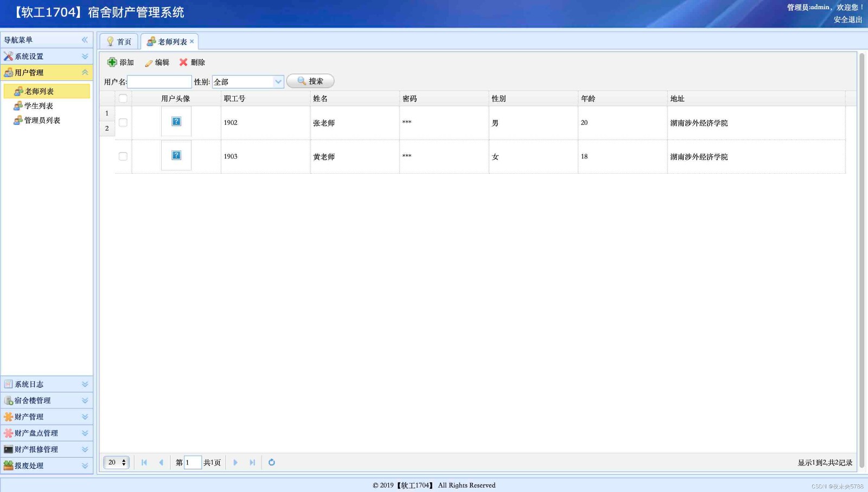Click 安全退出 to log out
Viewport: 868px width, 492px height.
pyautogui.click(x=848, y=20)
